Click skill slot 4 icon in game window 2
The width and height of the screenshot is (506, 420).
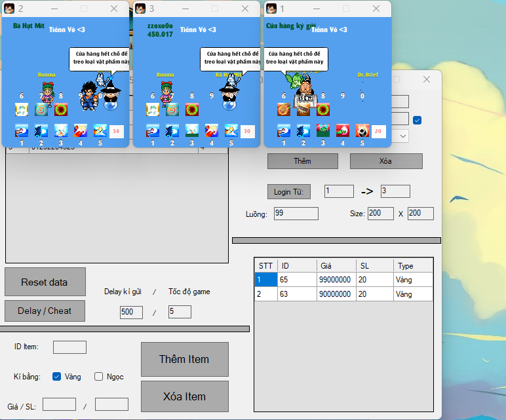click(x=81, y=130)
